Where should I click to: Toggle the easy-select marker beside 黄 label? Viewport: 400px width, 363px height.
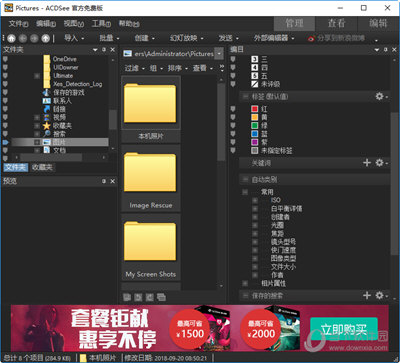click(233, 117)
